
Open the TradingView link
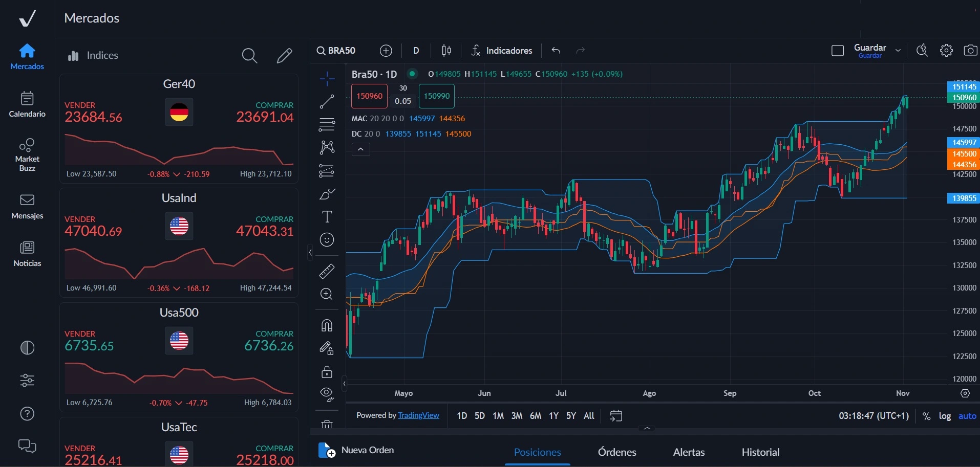pyautogui.click(x=419, y=415)
